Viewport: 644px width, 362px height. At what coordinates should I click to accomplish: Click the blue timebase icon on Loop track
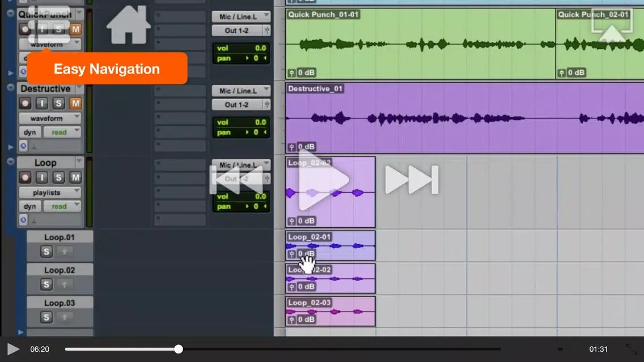coord(23,220)
